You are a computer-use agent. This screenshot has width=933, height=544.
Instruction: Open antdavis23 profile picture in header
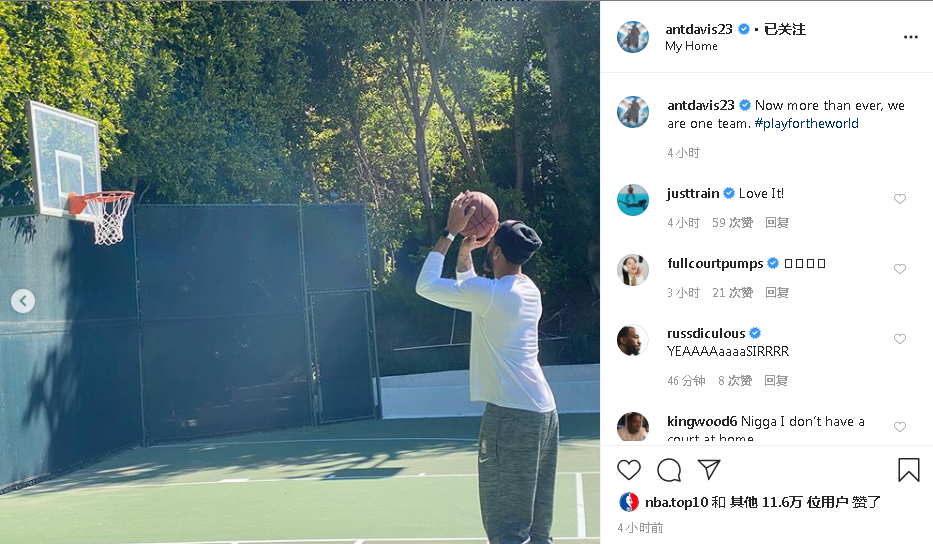point(633,37)
